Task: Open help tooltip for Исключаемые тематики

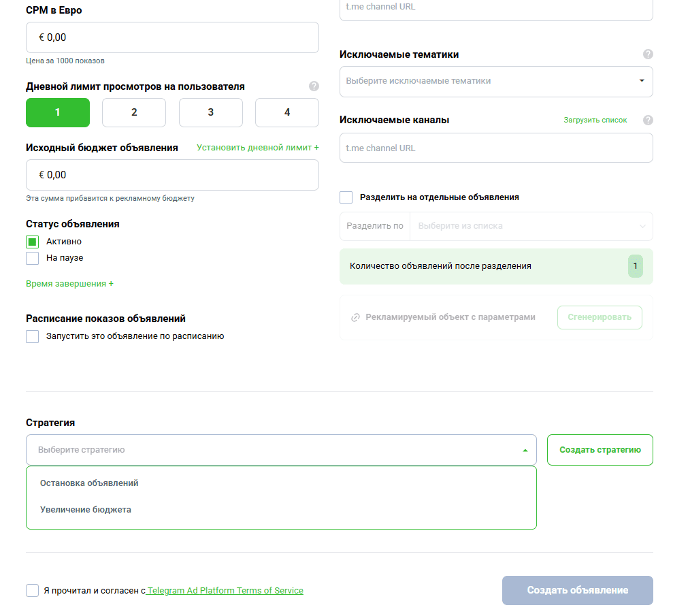Action: 648,54
